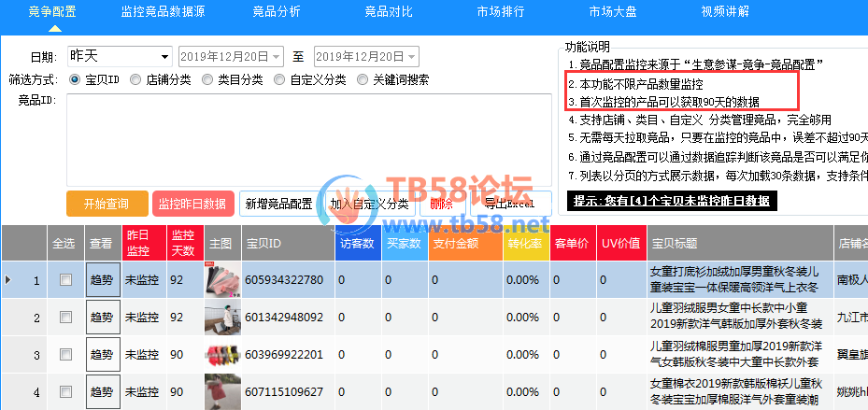Click the red 监控昨日数据 button
The image size is (868, 410).
tap(193, 204)
